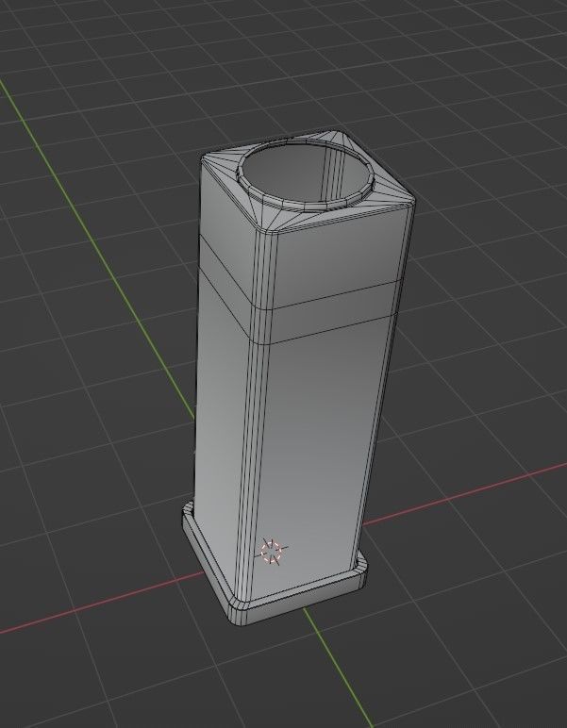567x728 pixels.
Task: Select the circular opening on the model's top
Action: pos(307,174)
